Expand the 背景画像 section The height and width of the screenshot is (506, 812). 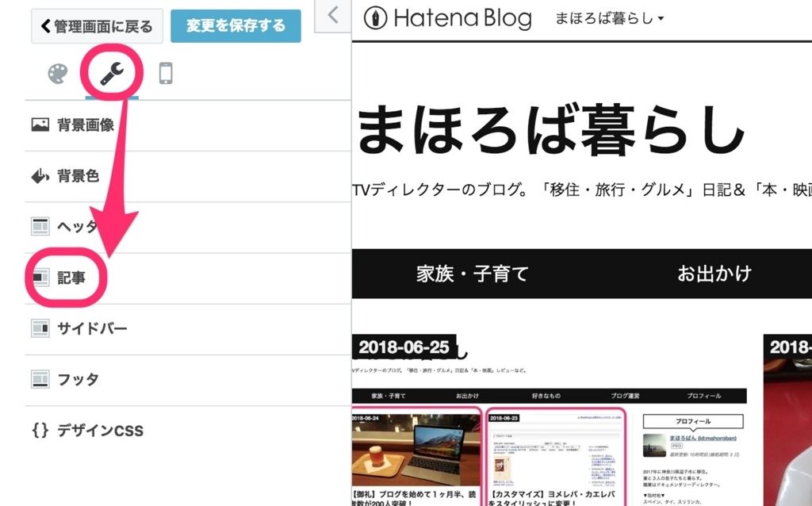pyautogui.click(x=188, y=125)
